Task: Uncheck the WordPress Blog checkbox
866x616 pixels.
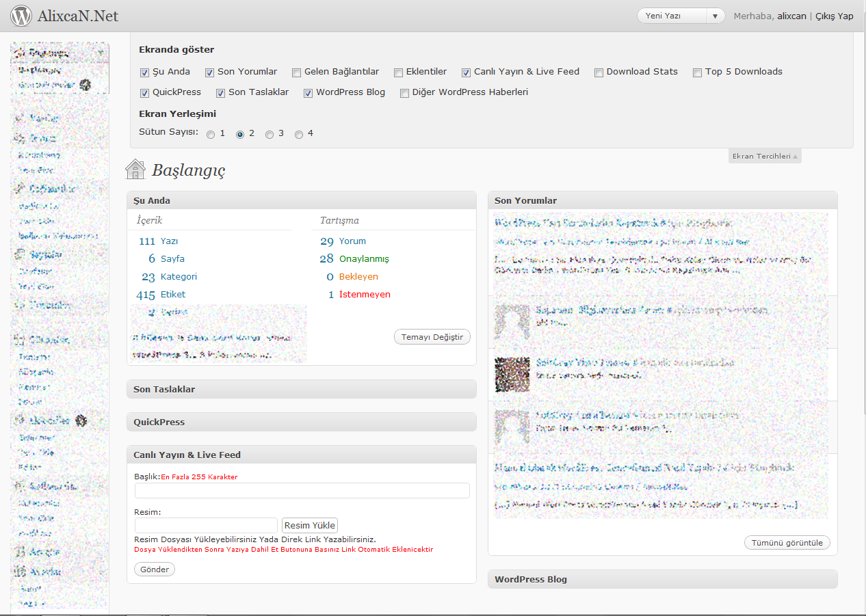Action: (309, 93)
